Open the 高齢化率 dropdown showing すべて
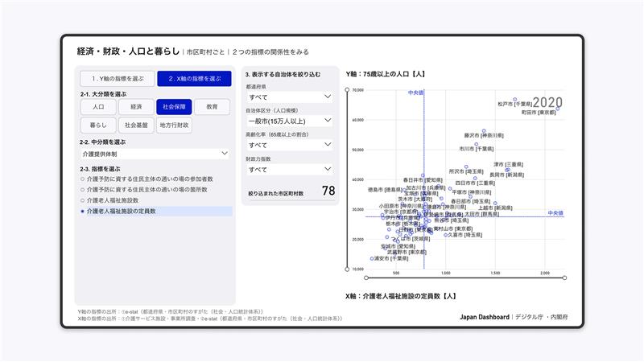644x362 pixels. [x=290, y=146]
